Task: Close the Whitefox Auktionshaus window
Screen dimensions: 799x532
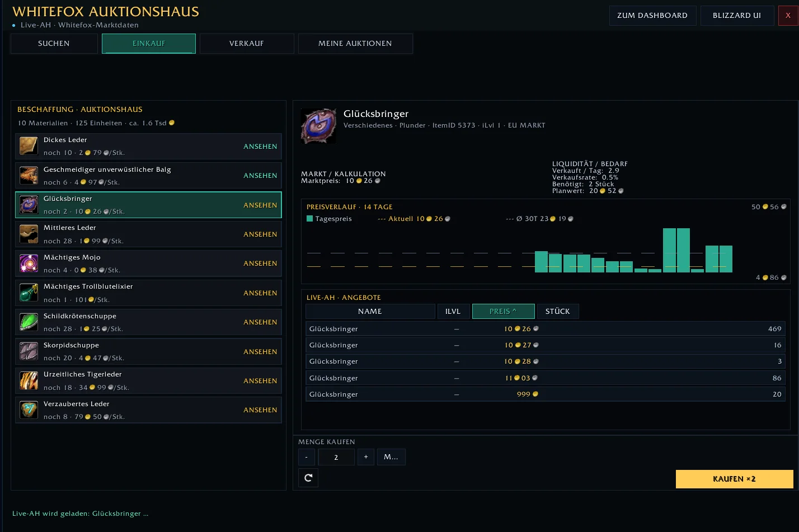Action: [x=788, y=16]
